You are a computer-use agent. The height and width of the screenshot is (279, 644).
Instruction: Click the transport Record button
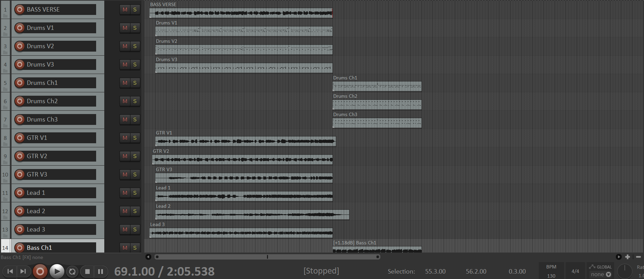point(40,271)
